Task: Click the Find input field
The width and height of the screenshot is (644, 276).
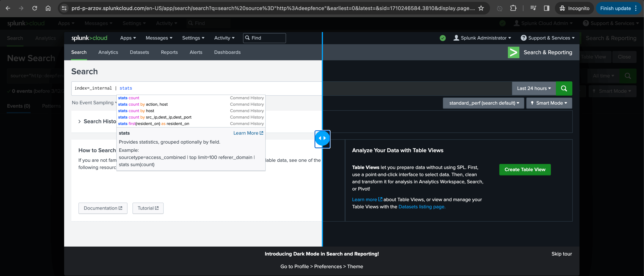Action: point(264,38)
